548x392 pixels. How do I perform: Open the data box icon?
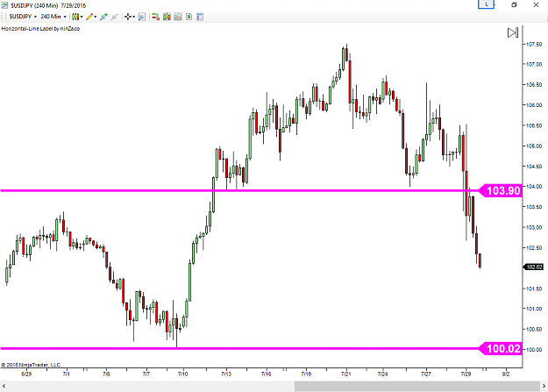(142, 17)
